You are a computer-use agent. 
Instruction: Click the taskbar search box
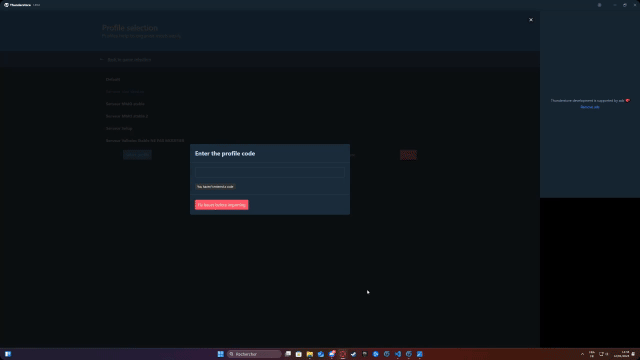pyautogui.click(x=254, y=354)
